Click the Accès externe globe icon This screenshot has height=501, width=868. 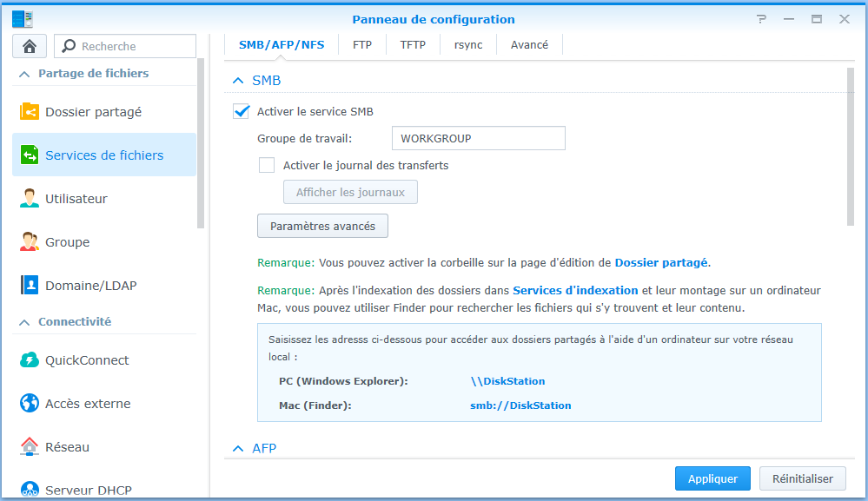(30, 404)
